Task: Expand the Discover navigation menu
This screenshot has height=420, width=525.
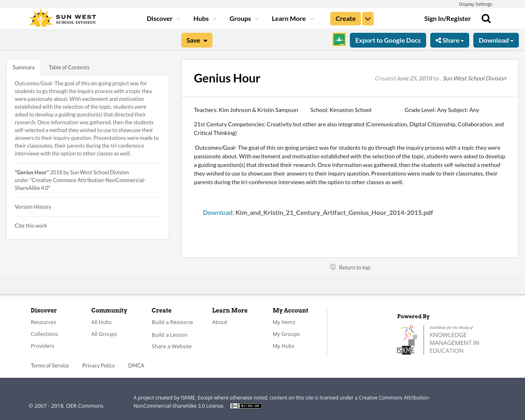Action: coord(163,18)
